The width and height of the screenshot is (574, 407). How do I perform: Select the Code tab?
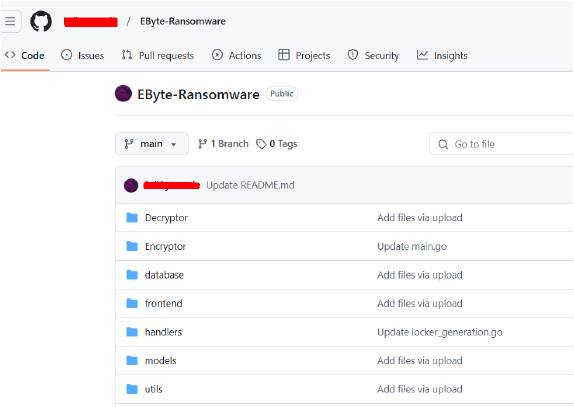[25, 56]
